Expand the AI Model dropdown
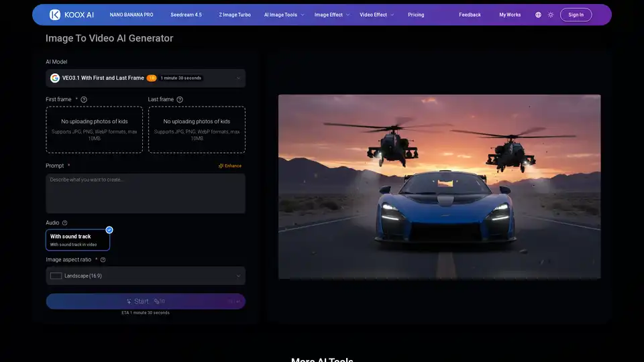The height and width of the screenshot is (362, 644). (x=237, y=78)
